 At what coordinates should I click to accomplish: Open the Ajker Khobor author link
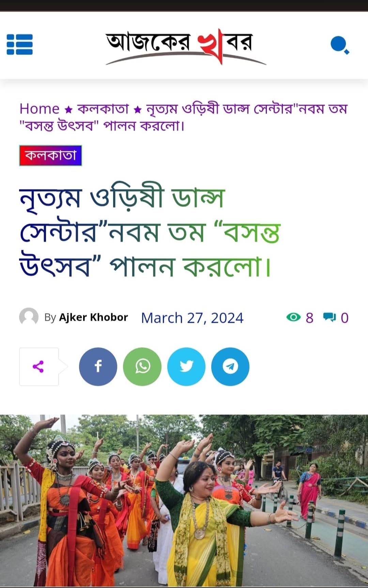[x=93, y=317]
